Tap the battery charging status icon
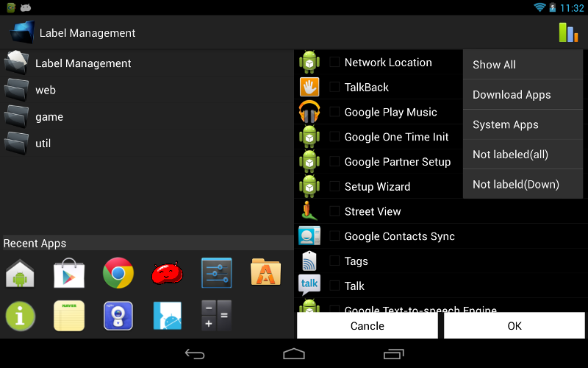The height and width of the screenshot is (368, 588). coord(553,7)
